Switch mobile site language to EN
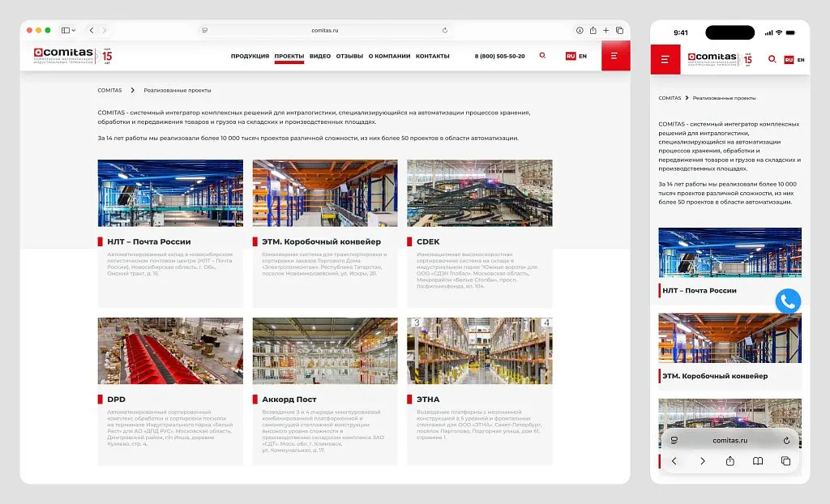This screenshot has width=830, height=504. [x=801, y=60]
